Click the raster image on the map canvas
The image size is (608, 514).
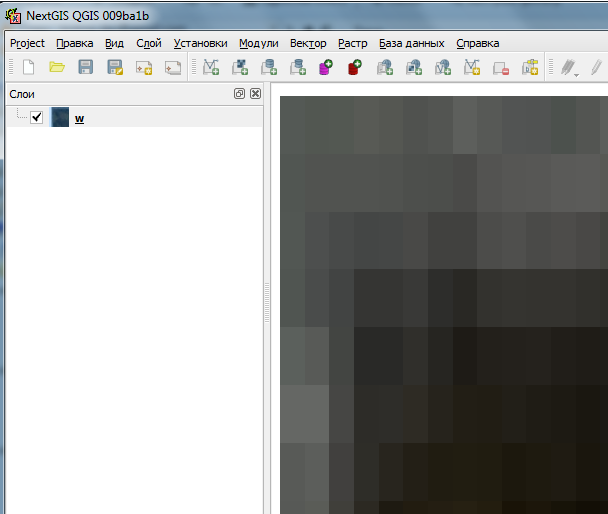(x=444, y=305)
